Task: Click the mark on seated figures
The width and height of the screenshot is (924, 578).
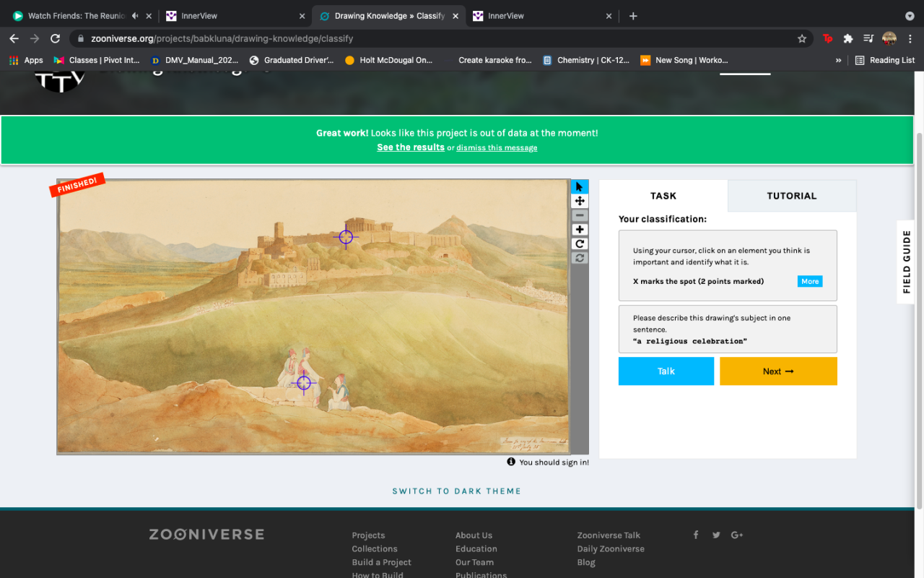Action: 304,383
